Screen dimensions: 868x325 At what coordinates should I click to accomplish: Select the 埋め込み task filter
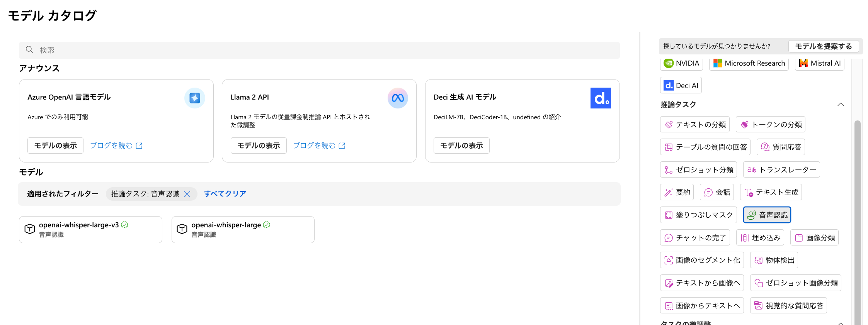pos(760,238)
